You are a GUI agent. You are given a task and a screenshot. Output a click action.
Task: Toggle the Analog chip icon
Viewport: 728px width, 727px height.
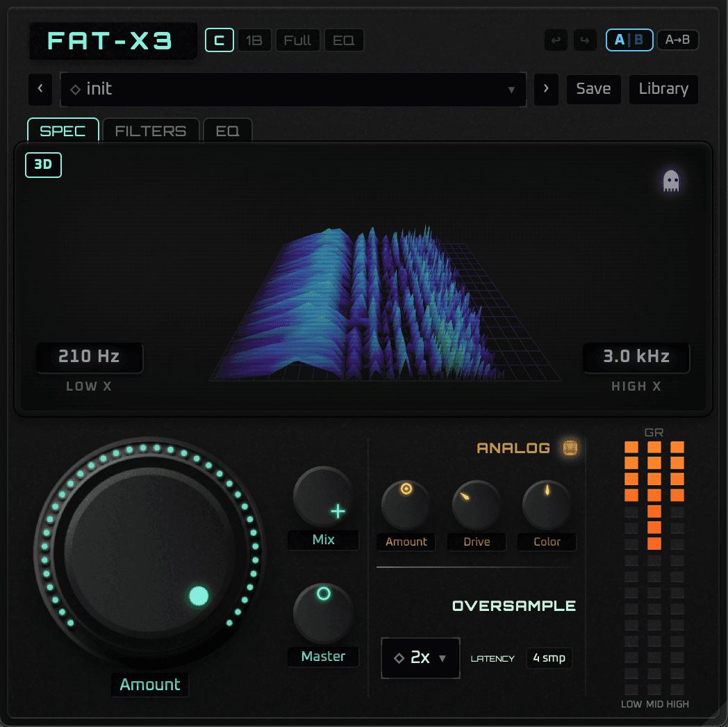pos(570,448)
